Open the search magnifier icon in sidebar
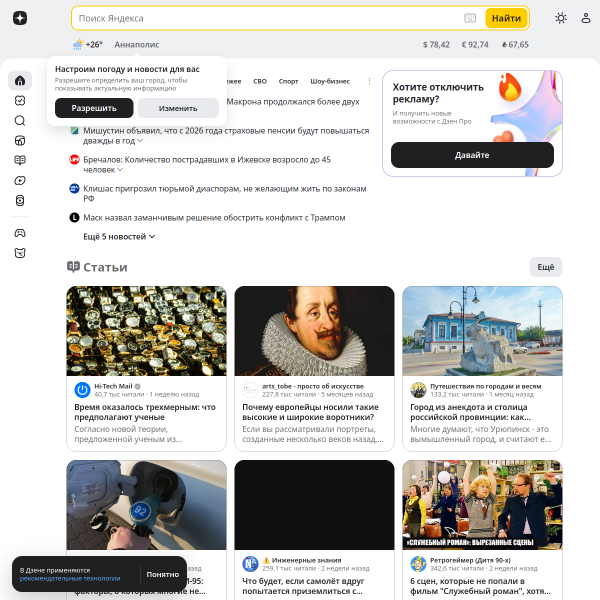Image resolution: width=600 pixels, height=600 pixels. pyautogui.click(x=20, y=121)
